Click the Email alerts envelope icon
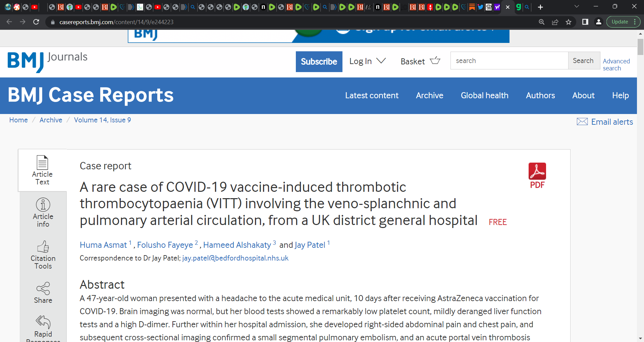Screen dimensions: 644x342 (x=582, y=122)
